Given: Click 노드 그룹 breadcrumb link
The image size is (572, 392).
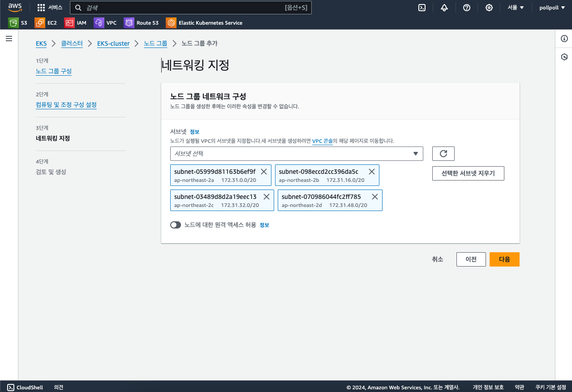Looking at the screenshot, I should tap(155, 43).
